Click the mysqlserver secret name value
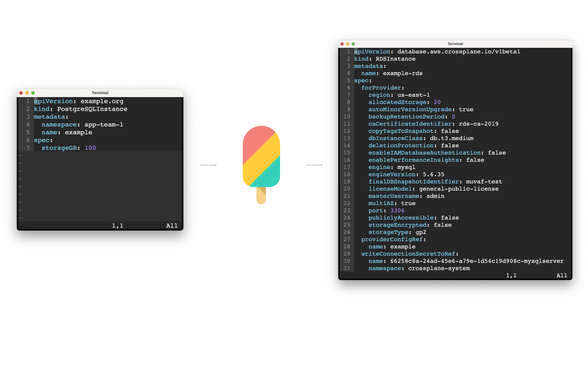This screenshot has width=588, height=367. tap(477, 261)
